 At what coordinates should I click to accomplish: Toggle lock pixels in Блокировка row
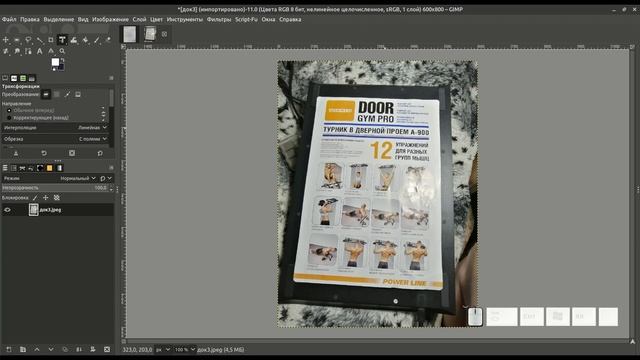pyautogui.click(x=35, y=198)
